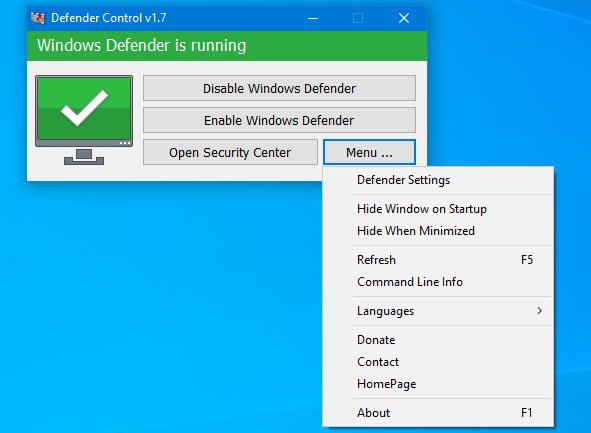Open Defender Settings from the menu
The height and width of the screenshot is (433, 591).
point(438,180)
